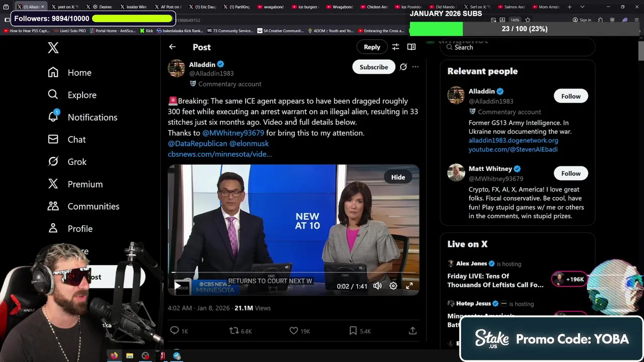644x362 pixels.
Task: Open Premium in the X sidebar
Action: point(75,184)
